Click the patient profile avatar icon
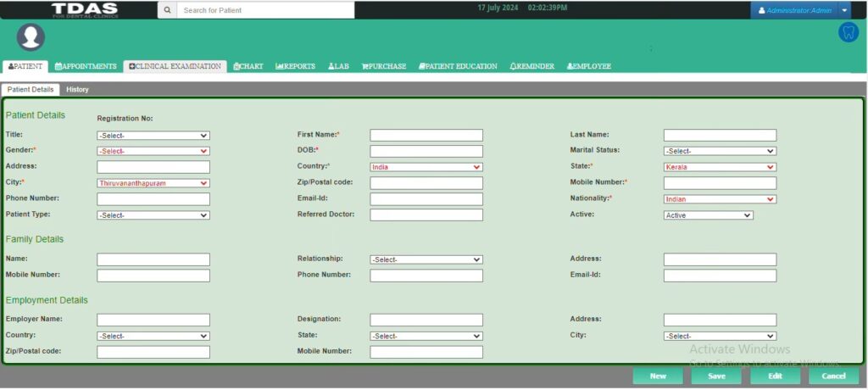Viewport: 868px width, 390px height. pos(31,36)
